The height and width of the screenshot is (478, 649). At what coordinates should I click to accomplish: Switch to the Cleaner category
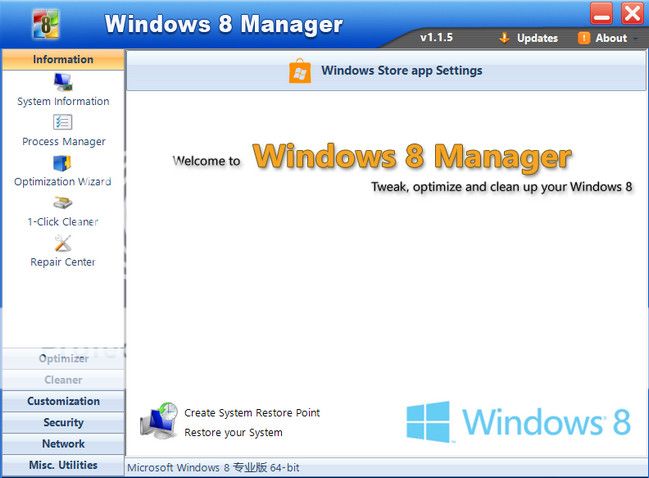click(63, 380)
